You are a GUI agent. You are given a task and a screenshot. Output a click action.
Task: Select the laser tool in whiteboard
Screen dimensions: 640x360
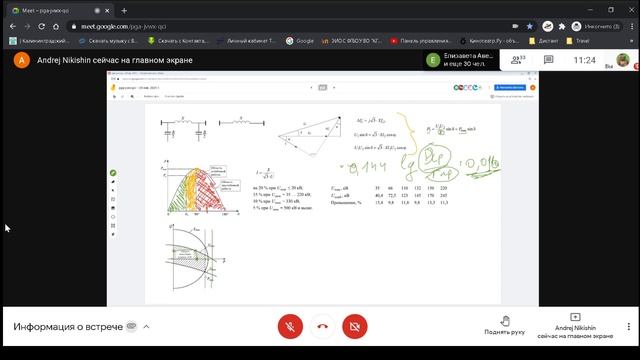[x=113, y=234]
